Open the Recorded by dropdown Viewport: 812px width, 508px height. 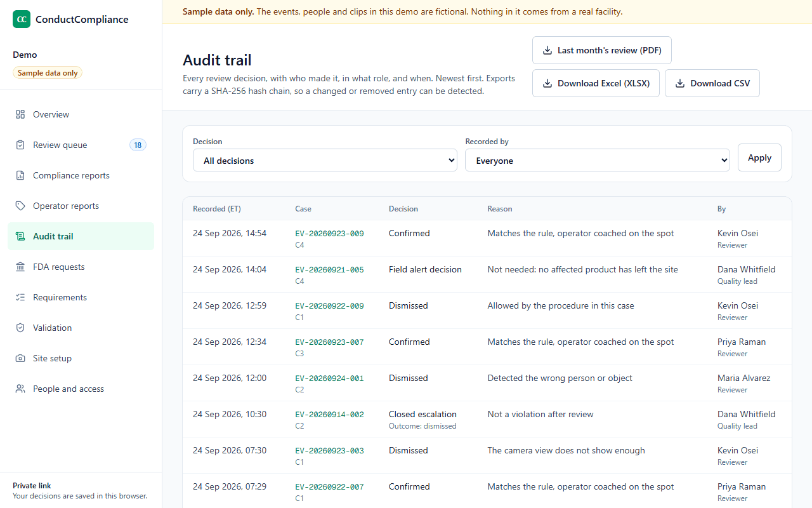(598, 160)
